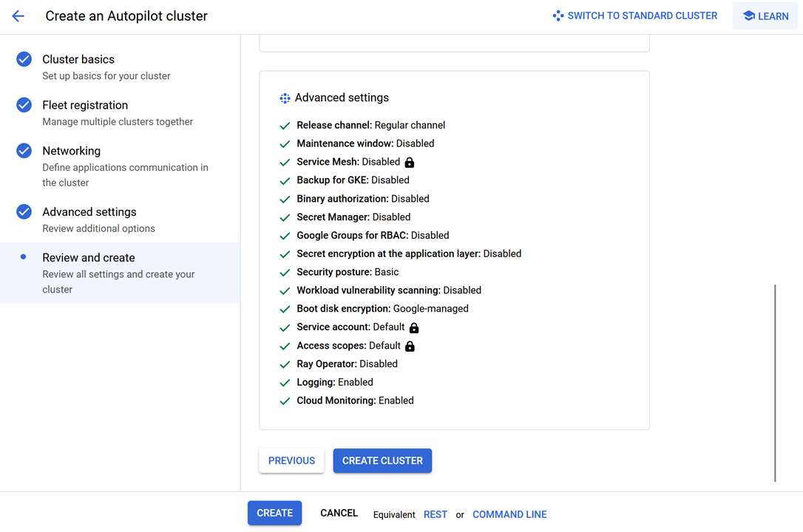Click the green check beside Release channel
Viewport: 803px width, 532px height.
[285, 126]
